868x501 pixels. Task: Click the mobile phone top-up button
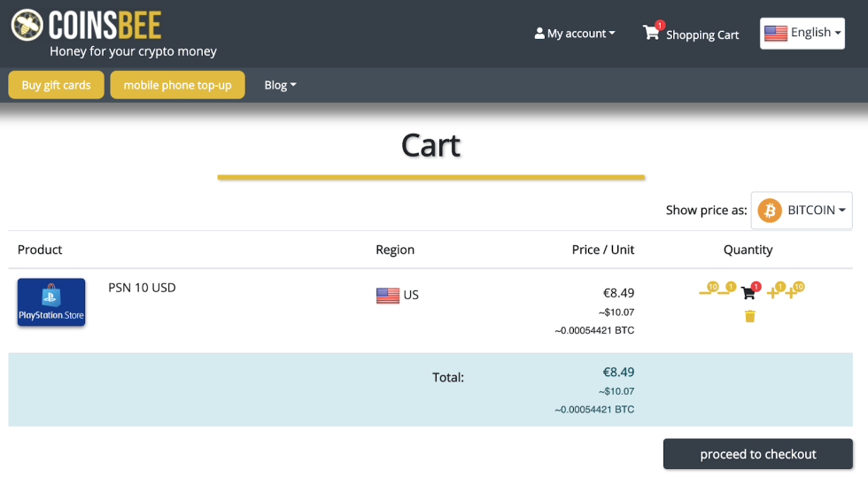(177, 85)
